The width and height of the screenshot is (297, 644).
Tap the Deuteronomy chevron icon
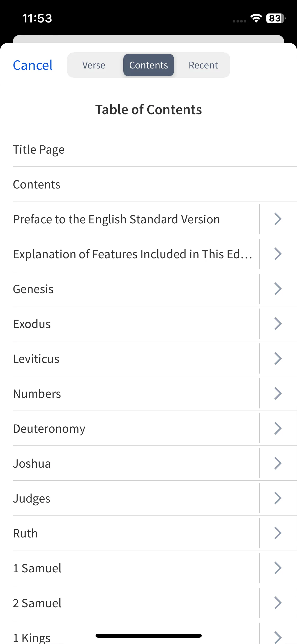coord(278,428)
